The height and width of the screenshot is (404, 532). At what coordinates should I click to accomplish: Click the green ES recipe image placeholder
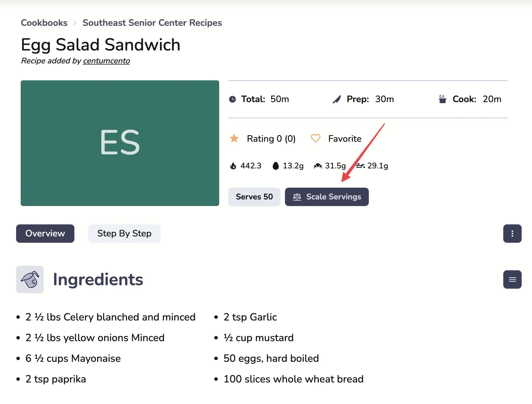[x=120, y=143]
